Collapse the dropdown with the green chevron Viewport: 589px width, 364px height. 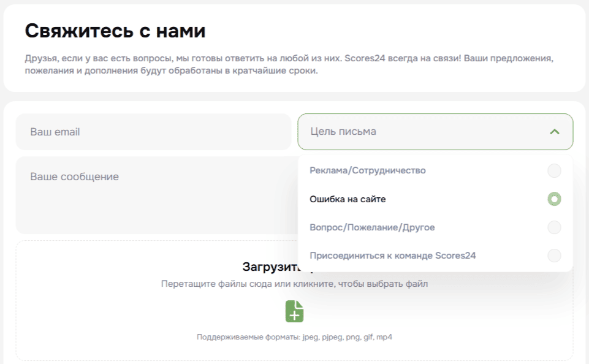pyautogui.click(x=555, y=132)
